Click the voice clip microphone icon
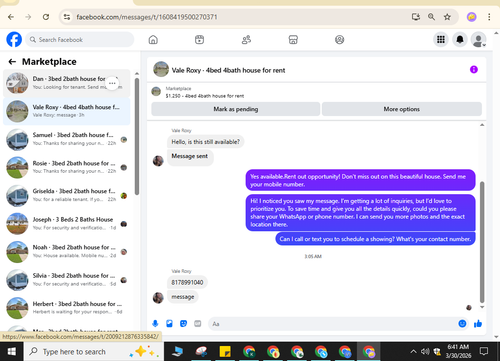Image resolution: width=500 pixels, height=361 pixels. (x=155, y=323)
